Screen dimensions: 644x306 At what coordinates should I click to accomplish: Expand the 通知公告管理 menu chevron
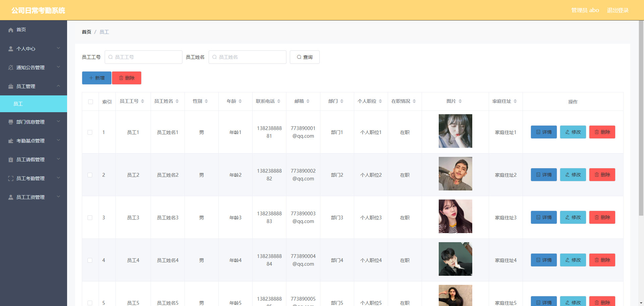58,67
